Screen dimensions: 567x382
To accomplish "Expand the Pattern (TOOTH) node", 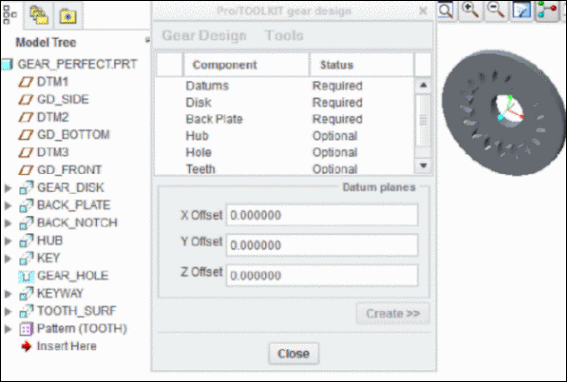I will coord(8,329).
